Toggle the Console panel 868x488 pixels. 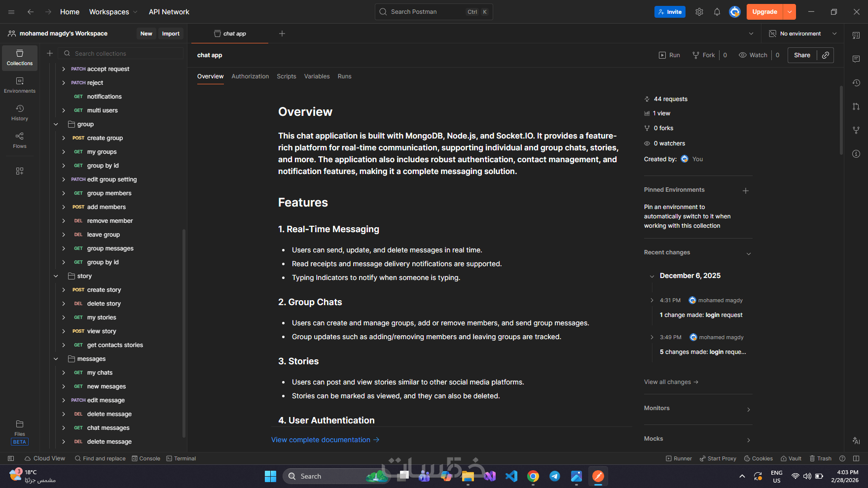(146, 458)
